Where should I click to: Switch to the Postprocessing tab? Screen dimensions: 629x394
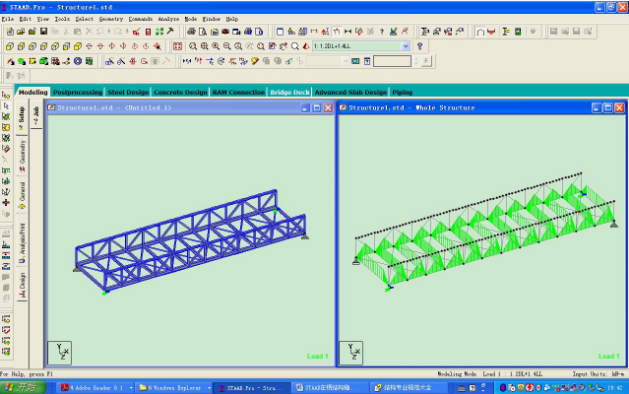coord(77,92)
